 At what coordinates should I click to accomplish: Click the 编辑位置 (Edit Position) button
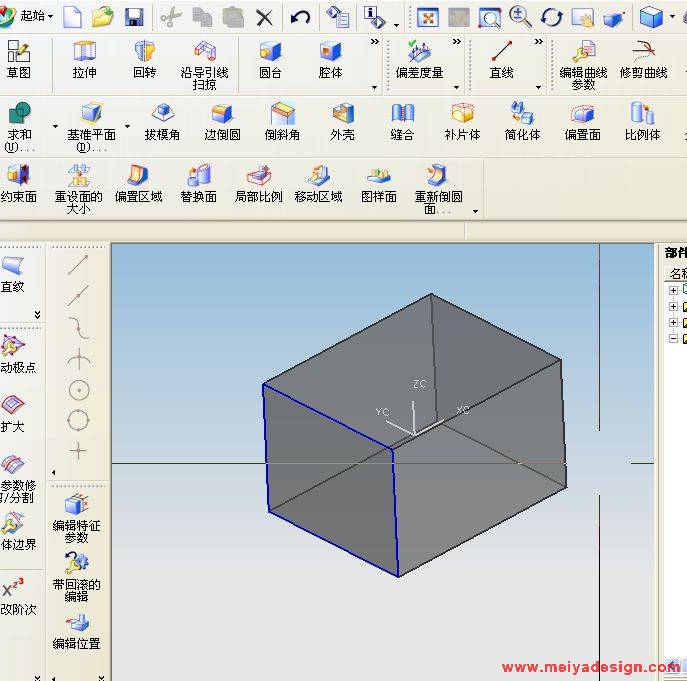tap(76, 631)
